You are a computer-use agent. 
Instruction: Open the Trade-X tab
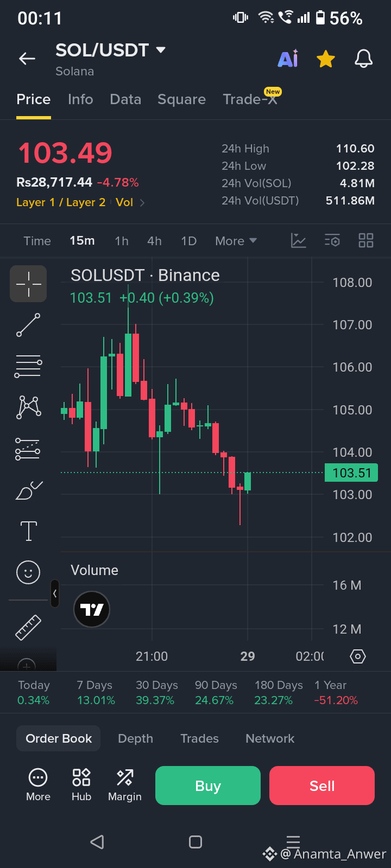click(250, 99)
